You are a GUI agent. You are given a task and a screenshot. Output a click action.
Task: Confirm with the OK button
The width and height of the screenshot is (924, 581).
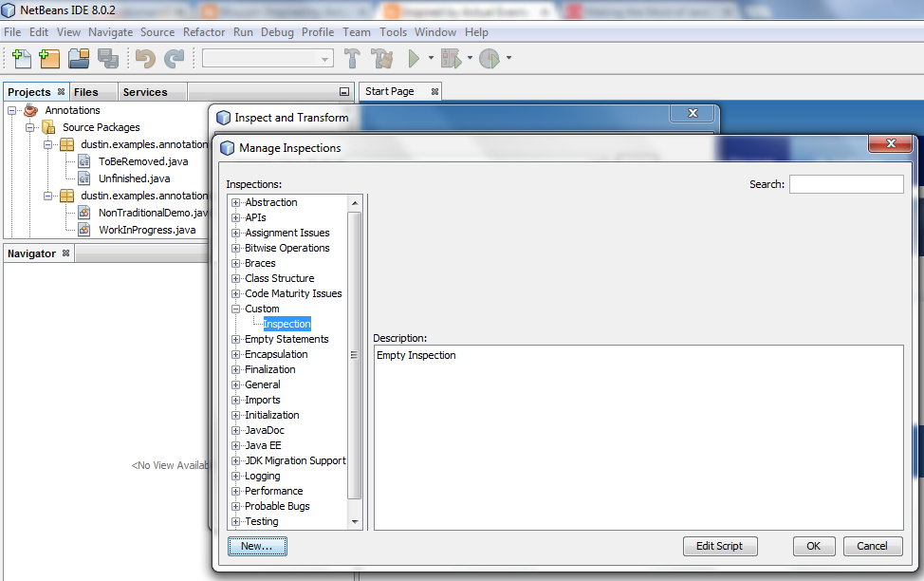(x=814, y=546)
